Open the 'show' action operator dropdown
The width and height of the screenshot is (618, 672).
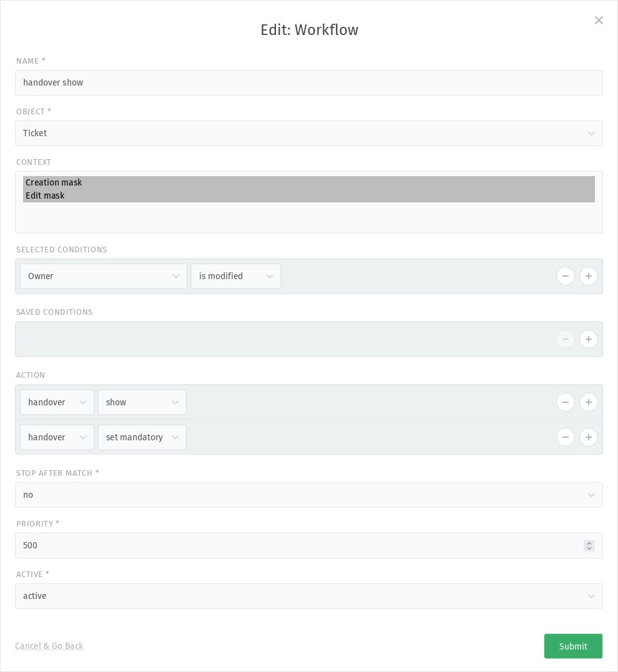[142, 402]
